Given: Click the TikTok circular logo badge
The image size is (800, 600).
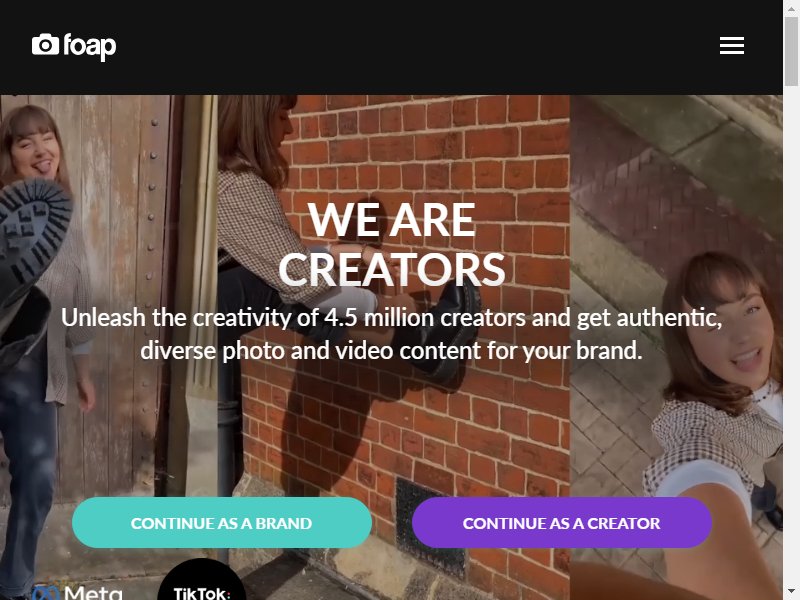Looking at the screenshot, I should pyautogui.click(x=202, y=580).
